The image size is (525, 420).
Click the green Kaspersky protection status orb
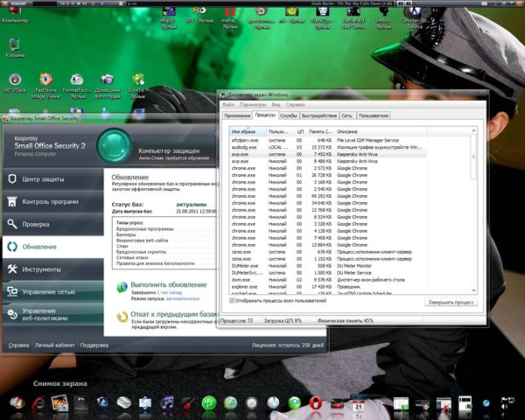click(x=114, y=146)
